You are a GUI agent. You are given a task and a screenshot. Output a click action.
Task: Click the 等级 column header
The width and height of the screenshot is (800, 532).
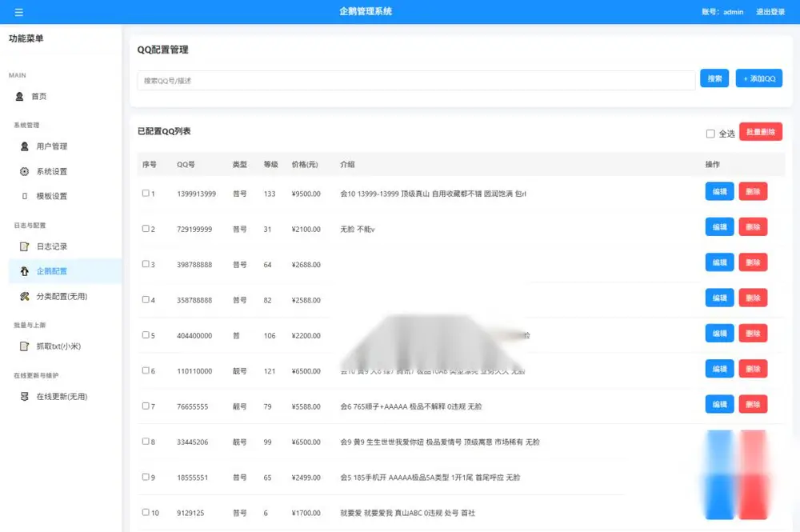coord(270,164)
